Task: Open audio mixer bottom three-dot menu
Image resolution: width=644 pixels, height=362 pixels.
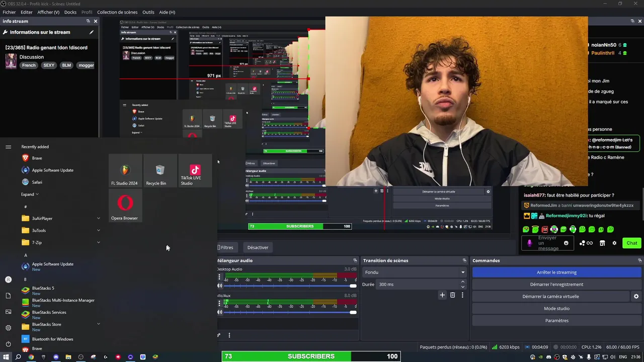Action: click(x=229, y=335)
